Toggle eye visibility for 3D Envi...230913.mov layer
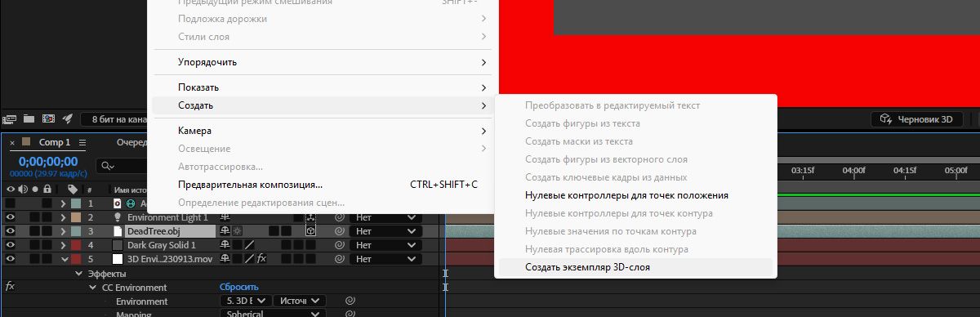 (x=11, y=259)
